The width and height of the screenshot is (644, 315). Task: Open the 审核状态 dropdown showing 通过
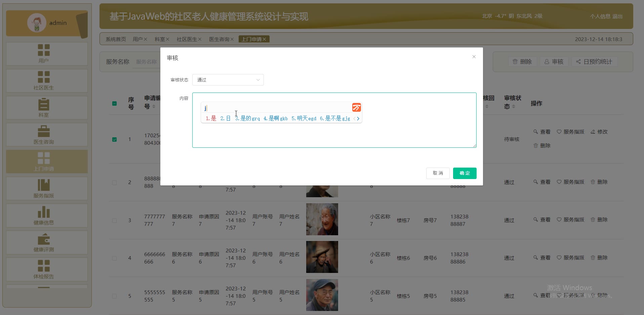[228, 80]
